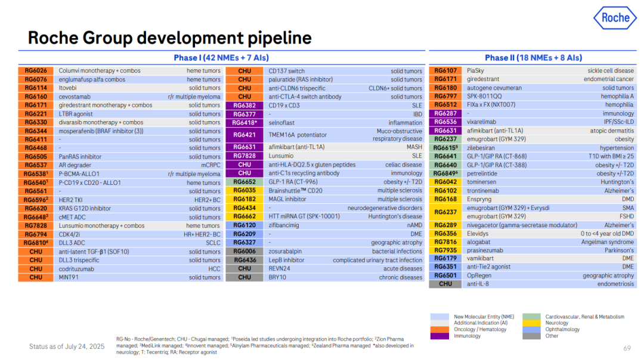The width and height of the screenshot is (644, 359).
Task: Click the selnoflast entry
Action: coord(281,123)
